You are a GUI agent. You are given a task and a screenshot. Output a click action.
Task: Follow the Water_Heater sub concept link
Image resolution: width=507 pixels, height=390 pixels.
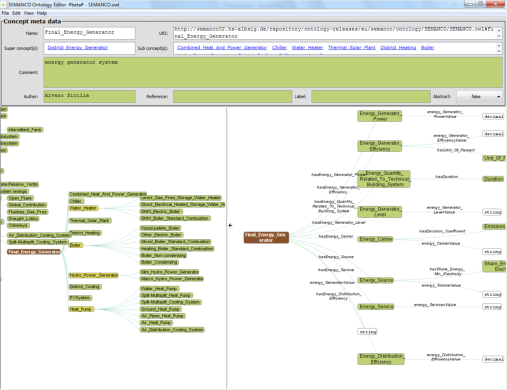point(307,48)
